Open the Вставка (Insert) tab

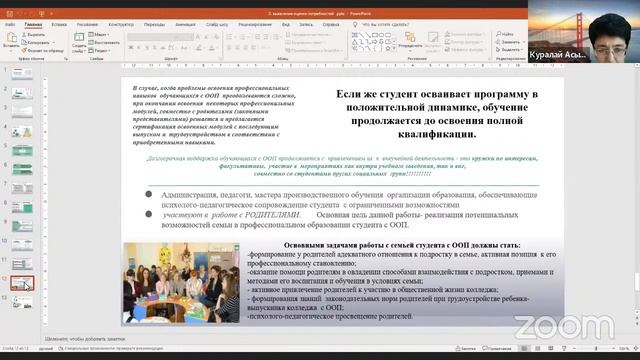(x=59, y=24)
